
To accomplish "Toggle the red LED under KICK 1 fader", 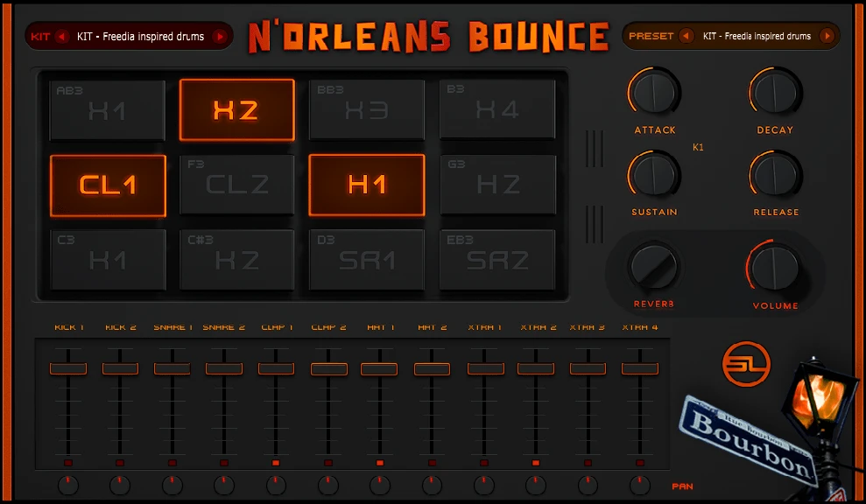I will (68, 463).
